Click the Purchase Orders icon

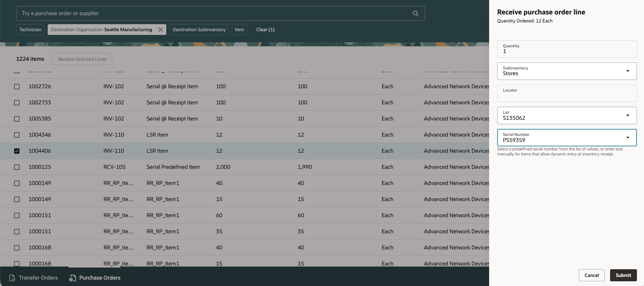click(x=73, y=278)
